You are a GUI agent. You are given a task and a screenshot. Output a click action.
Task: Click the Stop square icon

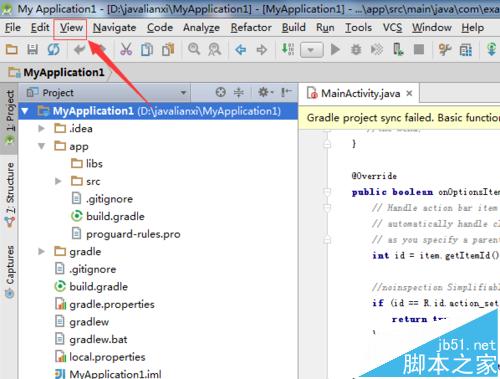419,50
